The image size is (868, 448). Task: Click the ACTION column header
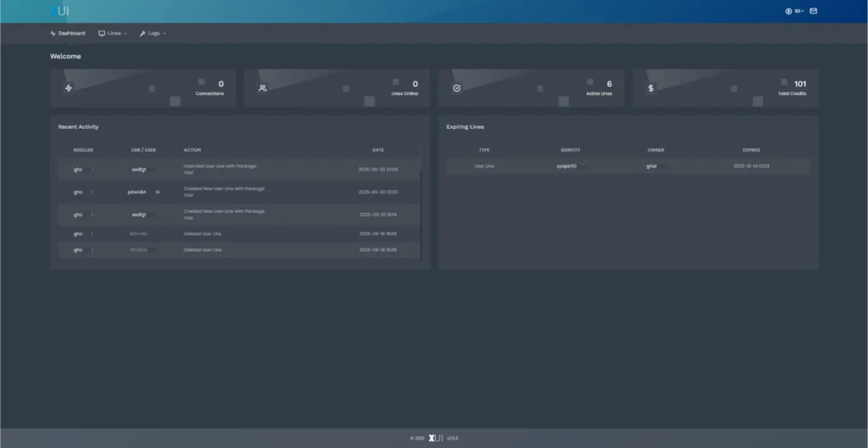(x=192, y=150)
